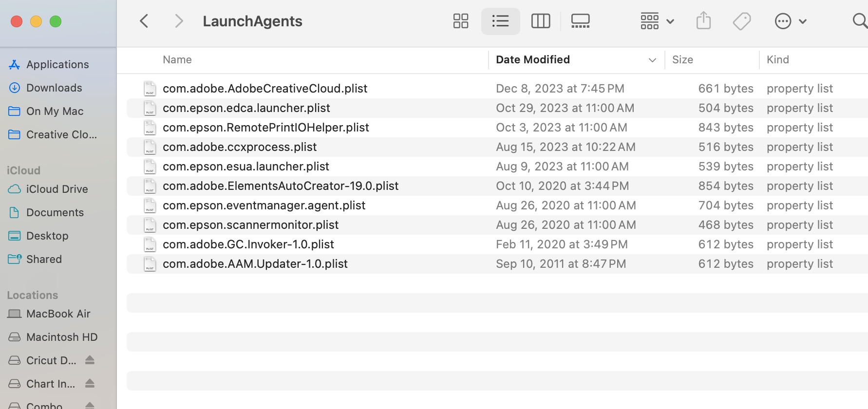Open the Group By dropdown
This screenshot has width=868, height=409.
(657, 21)
